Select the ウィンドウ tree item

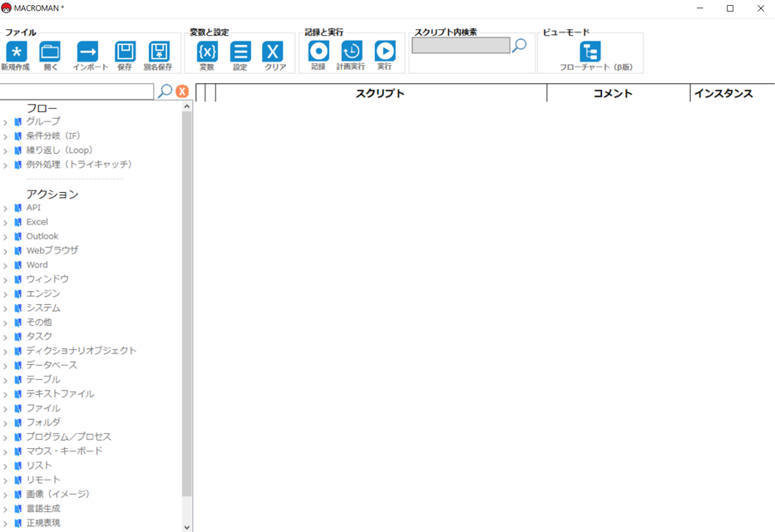[47, 279]
